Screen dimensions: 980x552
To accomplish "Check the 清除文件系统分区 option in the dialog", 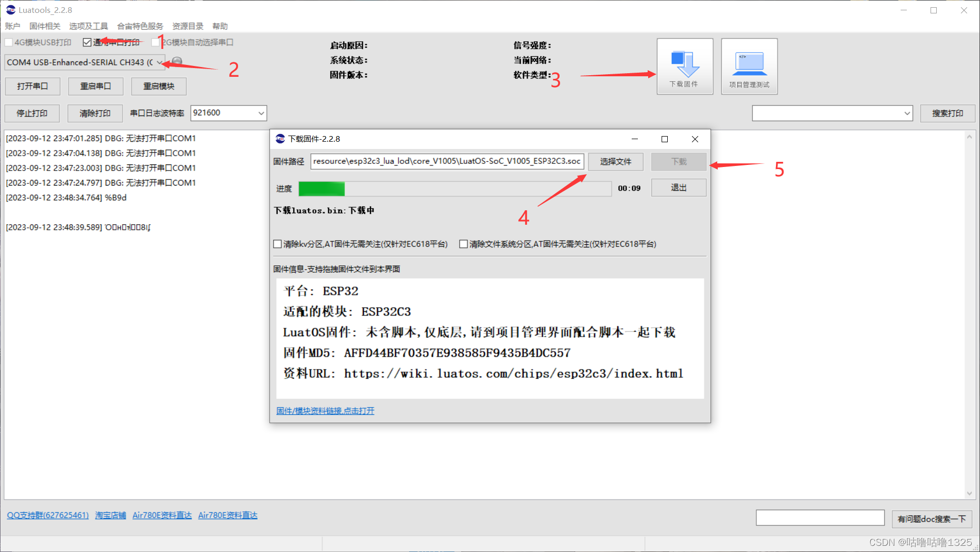I will tap(463, 244).
